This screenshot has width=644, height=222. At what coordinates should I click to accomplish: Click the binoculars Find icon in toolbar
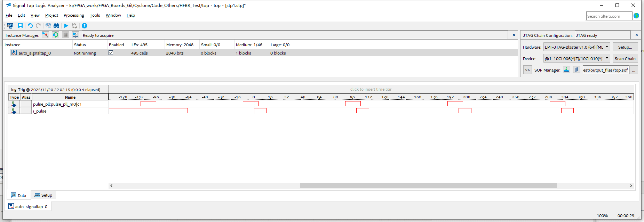click(x=56, y=26)
